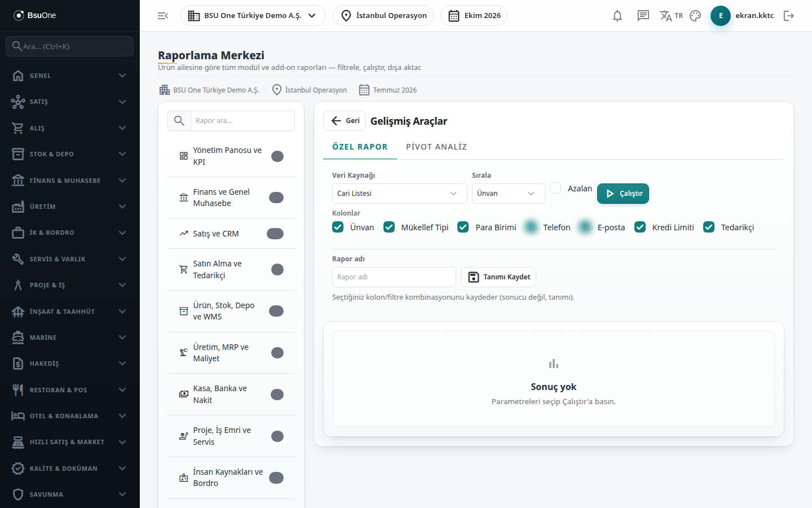The width and height of the screenshot is (812, 508).
Task: Click the user avatar with letter E
Action: point(721,16)
